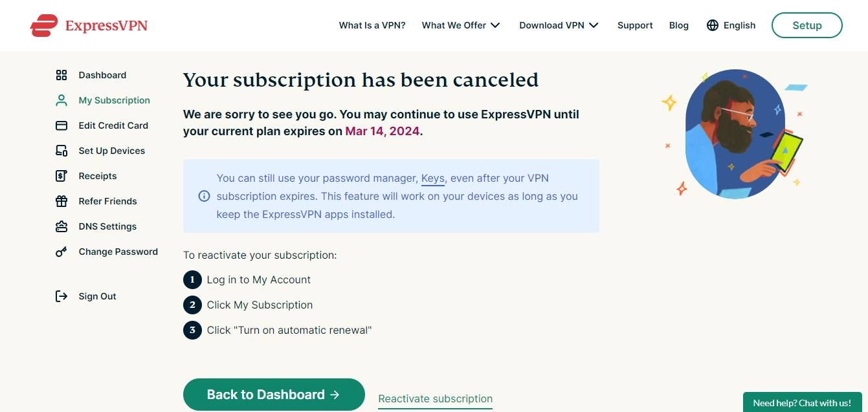Viewport: 868px width, 412px height.
Task: Click Back to Dashboard
Action: click(274, 394)
